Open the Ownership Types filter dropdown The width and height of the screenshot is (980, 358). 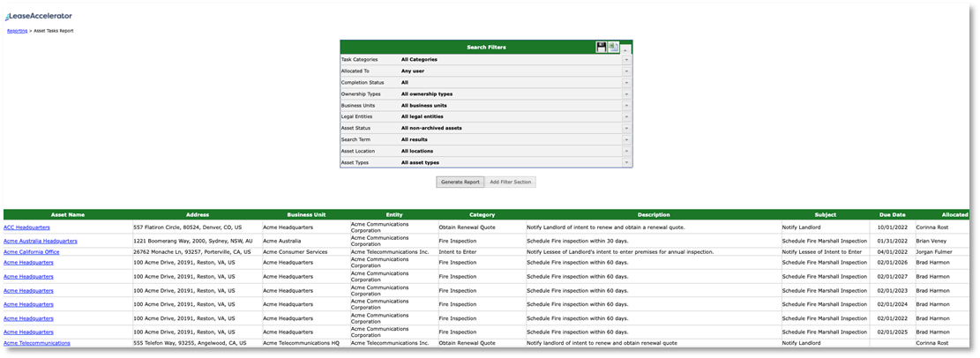coord(626,93)
